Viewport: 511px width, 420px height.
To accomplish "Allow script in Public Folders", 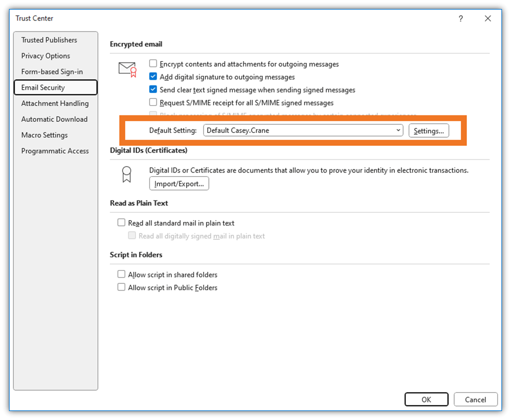I will [x=121, y=287].
